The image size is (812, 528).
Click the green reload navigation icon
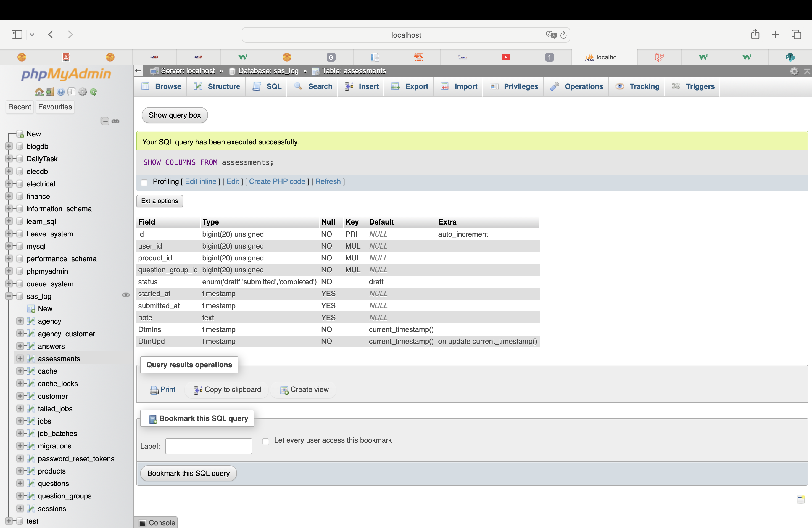[x=93, y=92]
